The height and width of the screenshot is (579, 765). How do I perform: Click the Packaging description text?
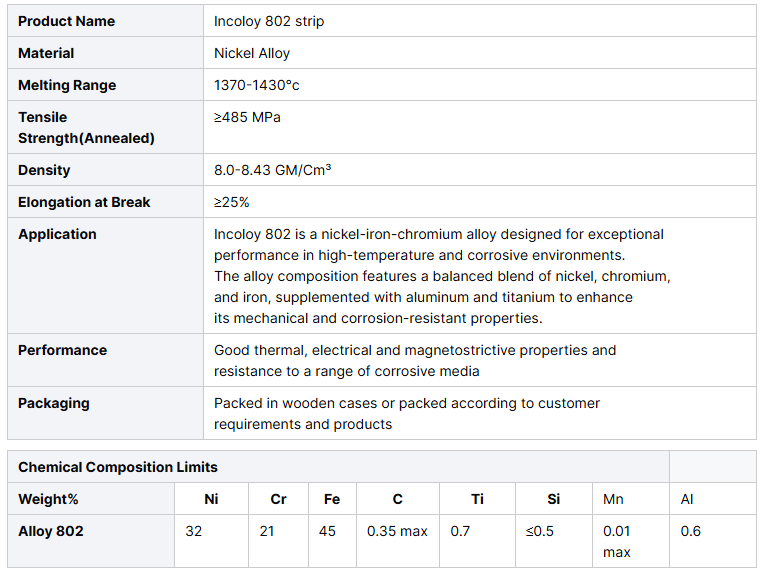coord(406,413)
